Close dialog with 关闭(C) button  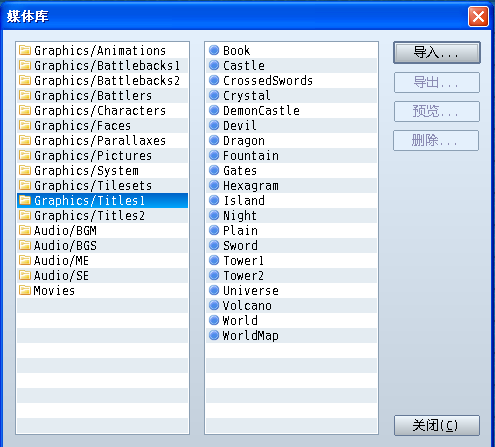click(x=437, y=425)
